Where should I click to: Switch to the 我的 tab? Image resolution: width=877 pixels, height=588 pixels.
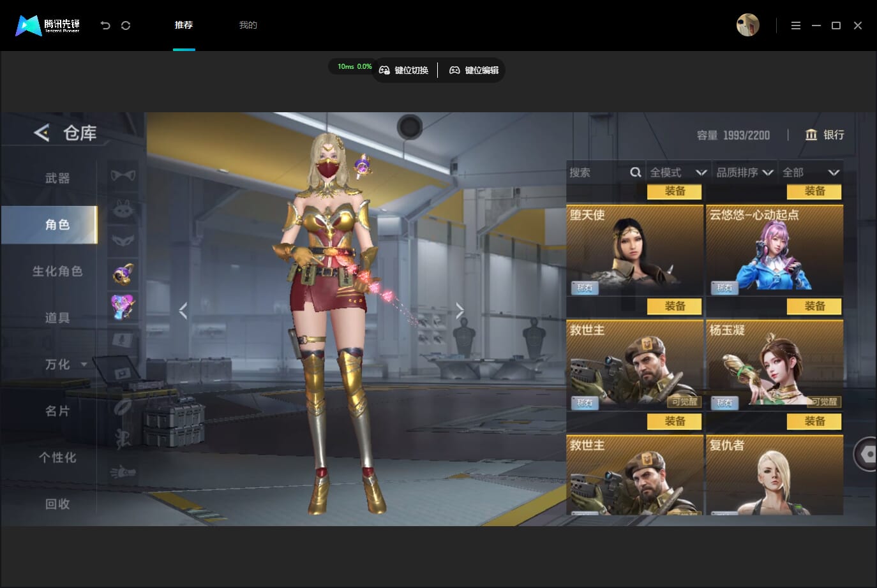(x=248, y=26)
